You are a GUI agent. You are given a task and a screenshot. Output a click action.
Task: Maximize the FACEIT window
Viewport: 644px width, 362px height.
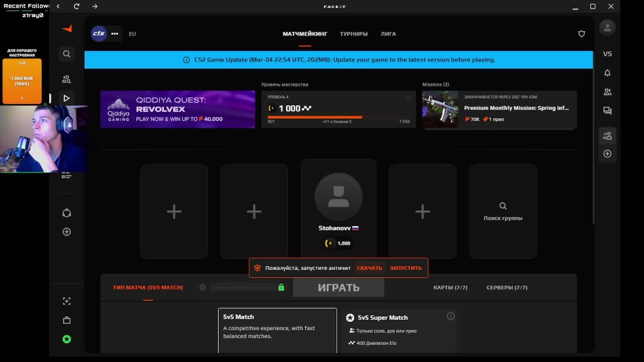click(593, 7)
